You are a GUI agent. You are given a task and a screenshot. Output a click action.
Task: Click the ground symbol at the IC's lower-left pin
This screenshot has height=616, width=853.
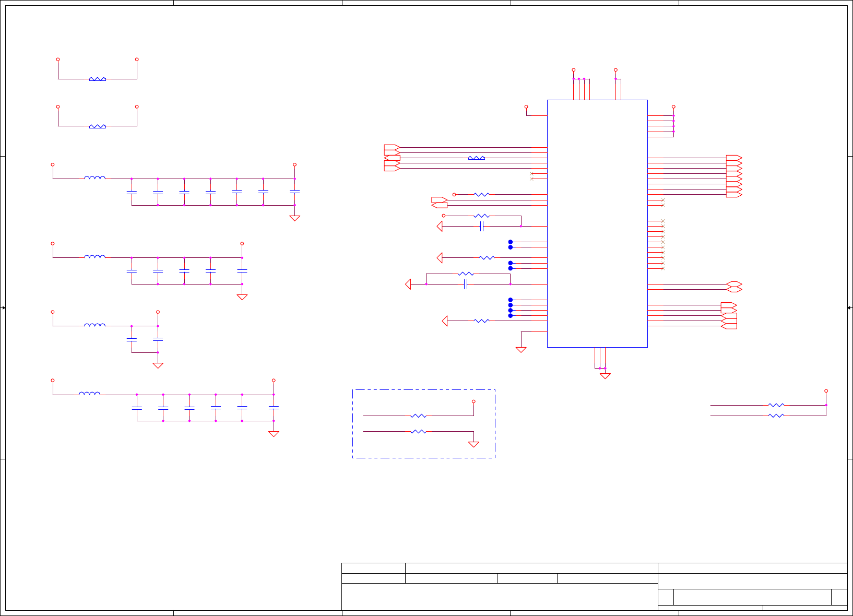pyautogui.click(x=521, y=350)
